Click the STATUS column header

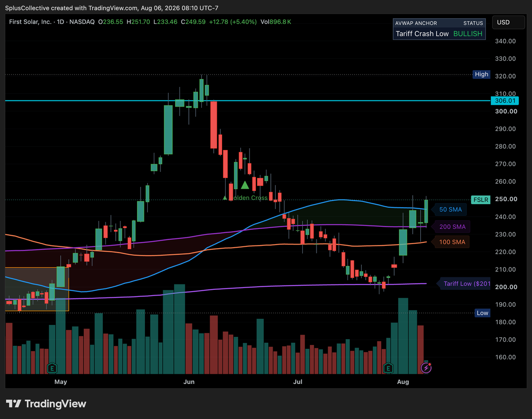click(x=473, y=23)
